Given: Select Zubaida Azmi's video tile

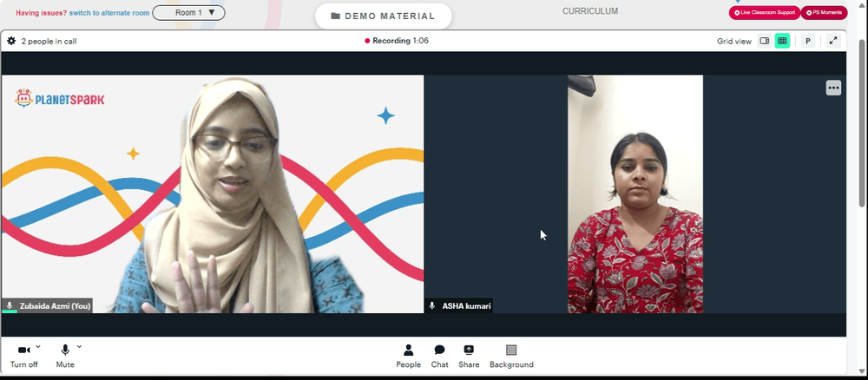Looking at the screenshot, I should (213, 194).
